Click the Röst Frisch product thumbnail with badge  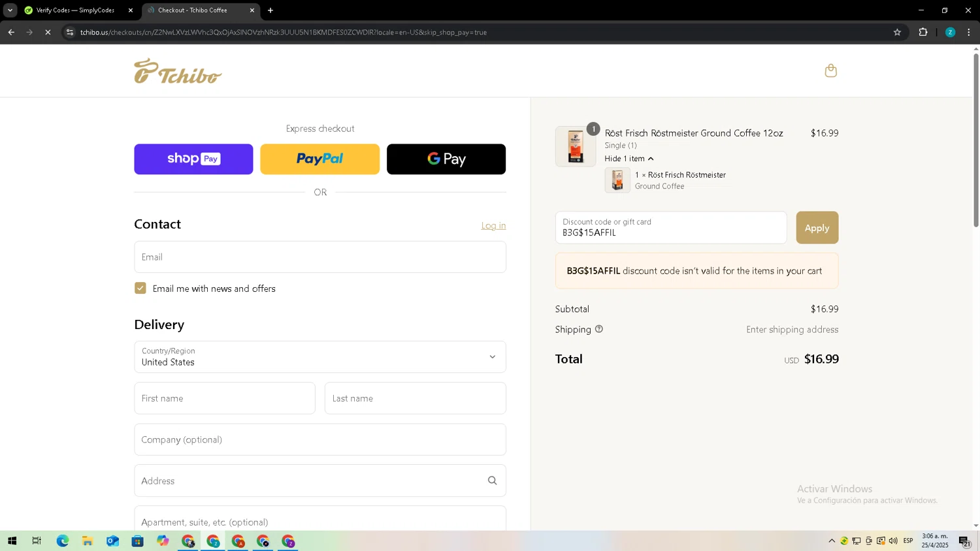tap(576, 146)
